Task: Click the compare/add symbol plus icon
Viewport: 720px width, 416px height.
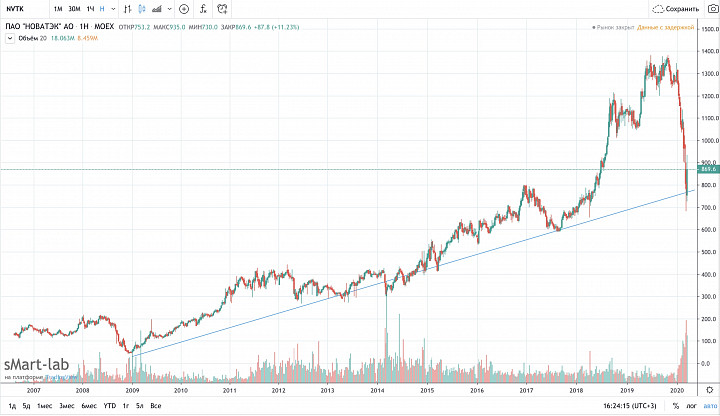Action: [x=184, y=9]
